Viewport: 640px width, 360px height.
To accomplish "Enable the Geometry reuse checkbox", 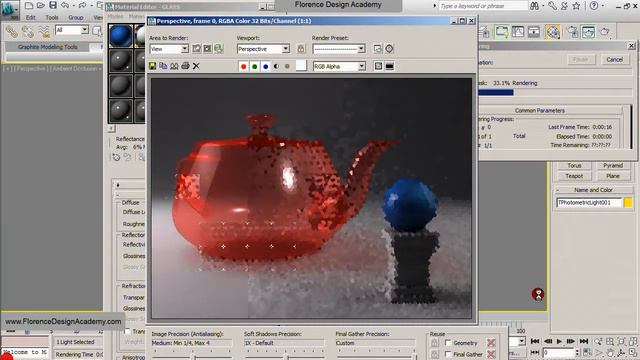I will [x=448, y=342].
